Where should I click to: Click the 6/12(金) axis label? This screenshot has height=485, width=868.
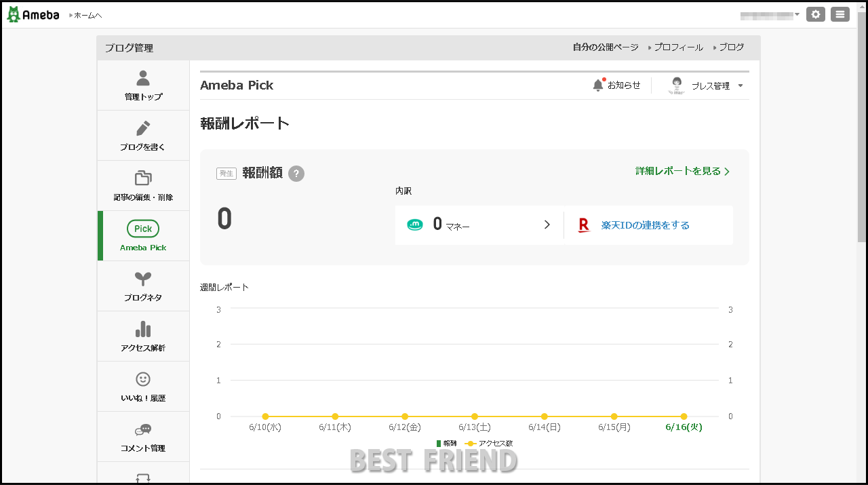(405, 427)
